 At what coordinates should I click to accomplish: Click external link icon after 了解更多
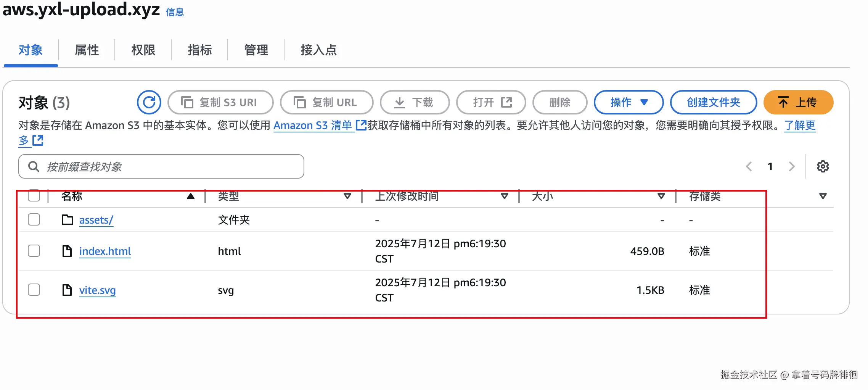tap(38, 140)
